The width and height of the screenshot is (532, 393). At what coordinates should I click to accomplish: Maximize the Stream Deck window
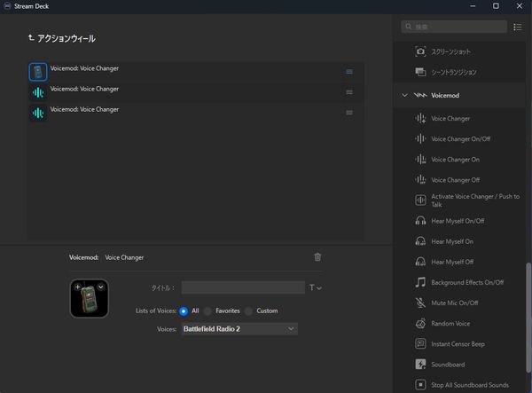[496, 6]
